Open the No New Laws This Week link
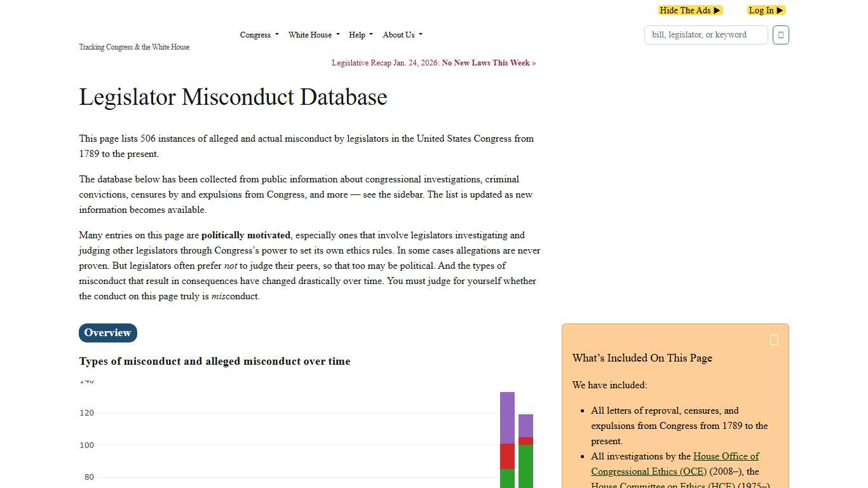868x488 pixels. pyautogui.click(x=485, y=63)
